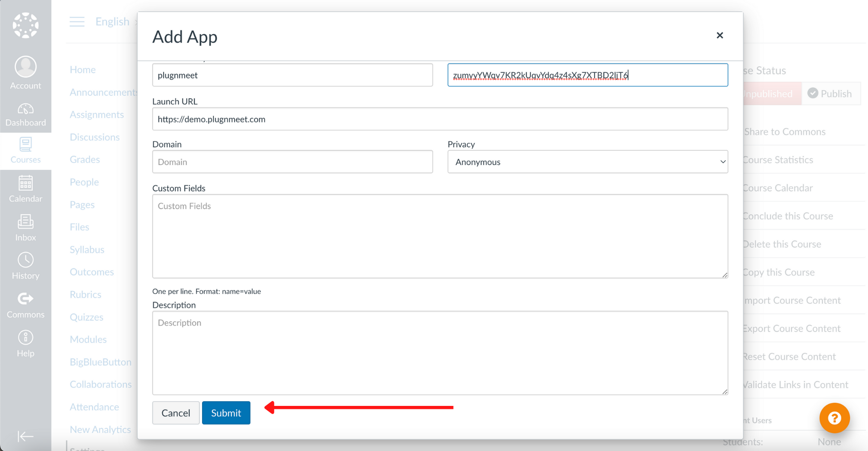
Task: Focus the shared secret field
Action: [587, 75]
